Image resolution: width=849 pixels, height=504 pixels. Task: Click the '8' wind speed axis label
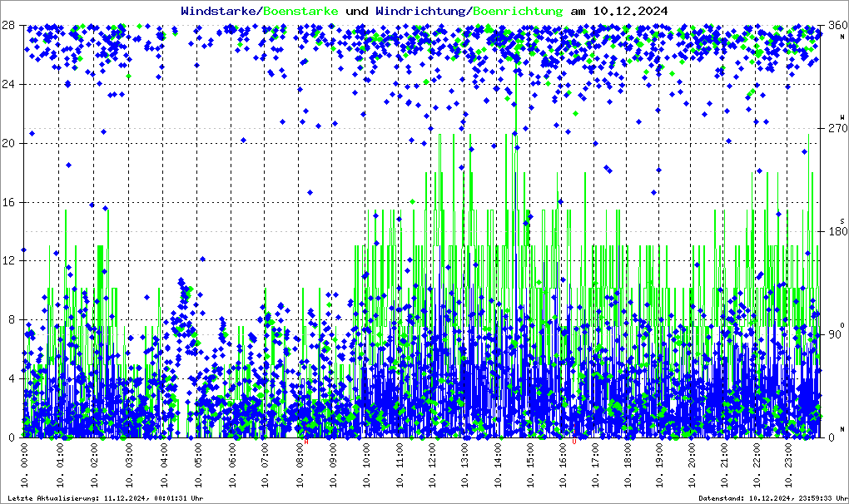(x=12, y=319)
